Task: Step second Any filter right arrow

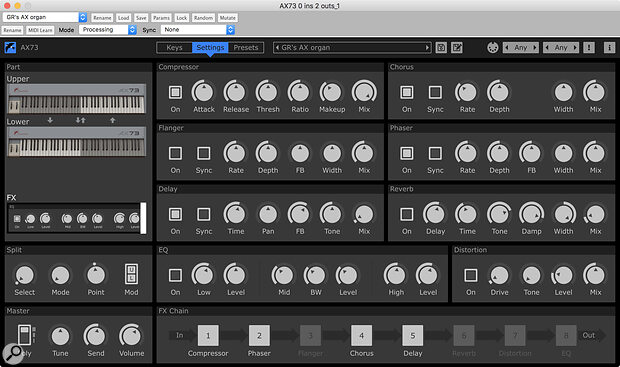Action: 575,47
